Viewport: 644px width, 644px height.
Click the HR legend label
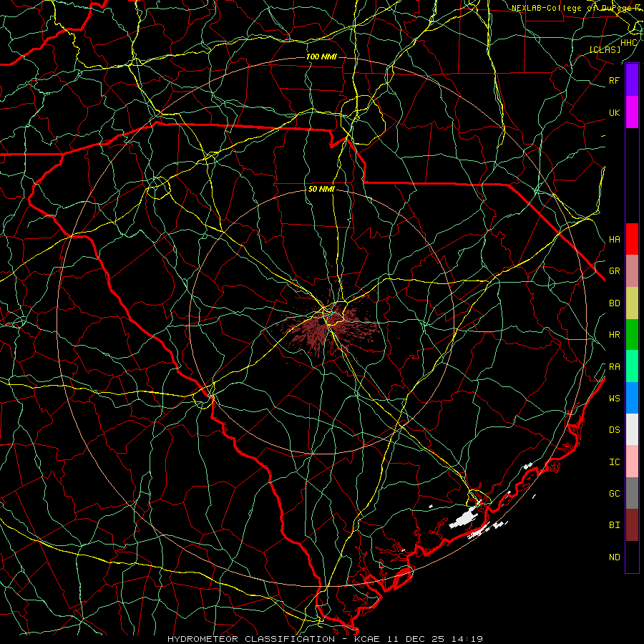[614, 335]
